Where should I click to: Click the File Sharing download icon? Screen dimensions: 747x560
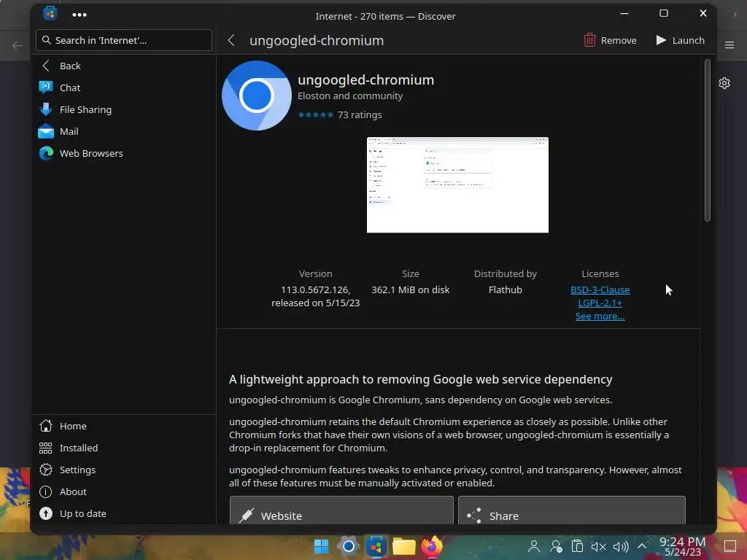coord(46,109)
